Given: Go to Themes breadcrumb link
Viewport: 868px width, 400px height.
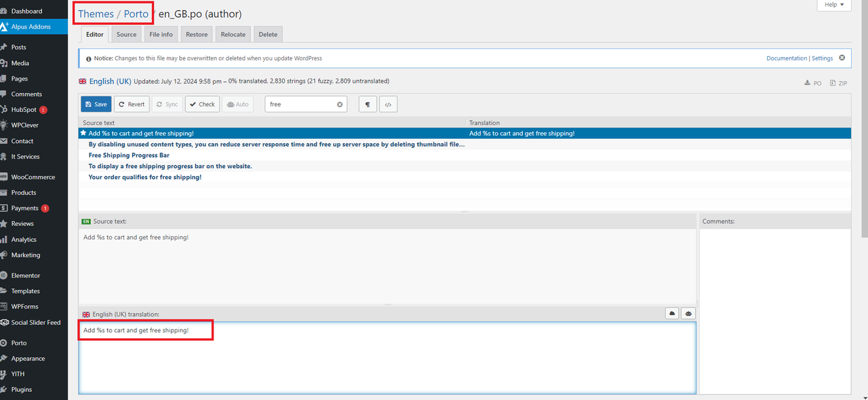Looking at the screenshot, I should 96,14.
